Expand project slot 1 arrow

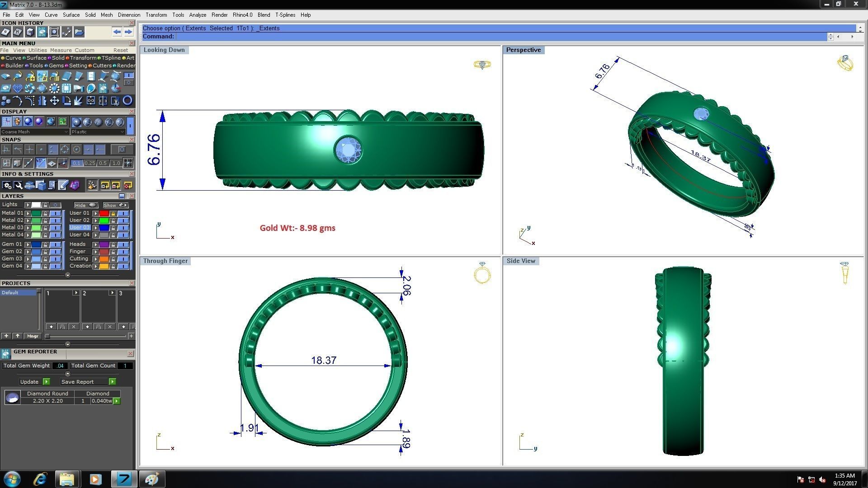(75, 293)
